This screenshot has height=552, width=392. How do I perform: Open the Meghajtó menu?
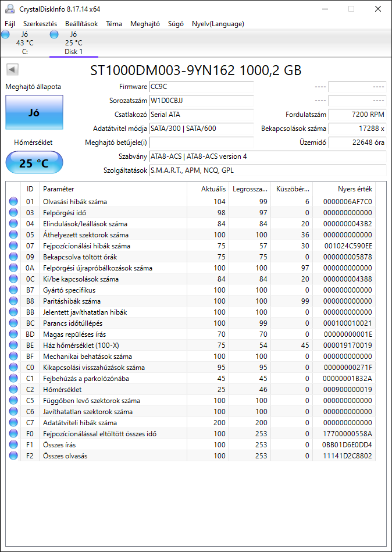click(145, 24)
